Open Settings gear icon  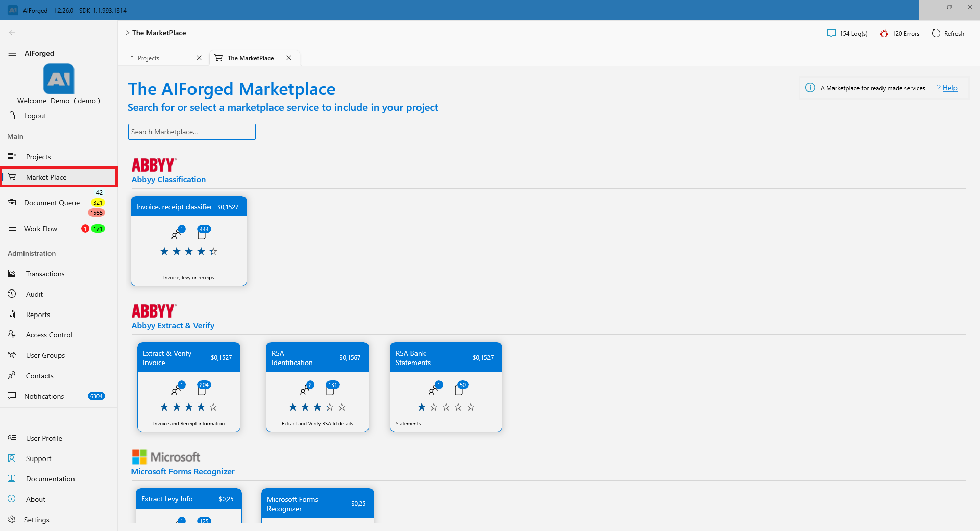pyautogui.click(x=12, y=519)
